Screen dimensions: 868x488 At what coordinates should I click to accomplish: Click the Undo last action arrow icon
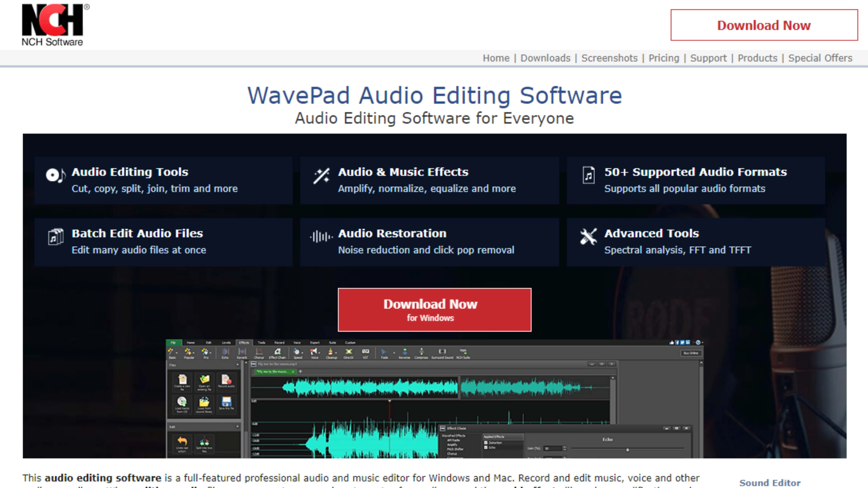pyautogui.click(x=182, y=441)
